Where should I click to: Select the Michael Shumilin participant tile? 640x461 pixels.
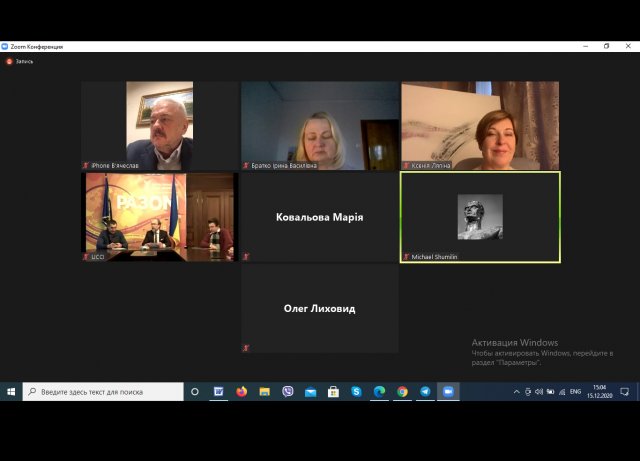point(480,217)
